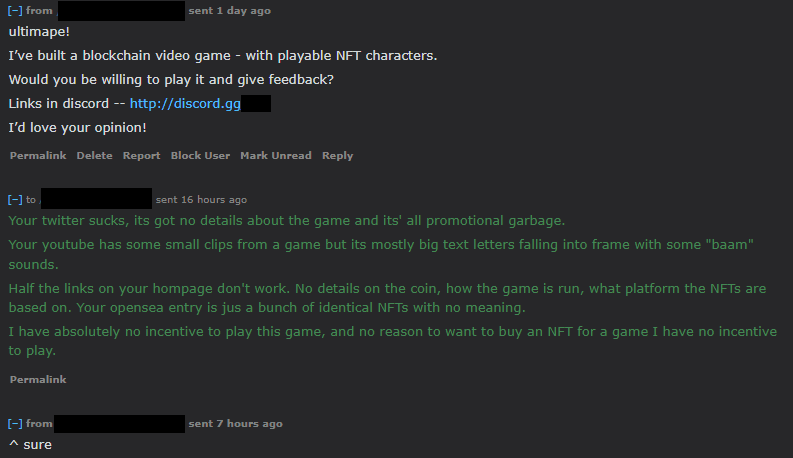
Task: Click the '^ sure' message text
Action: click(x=30, y=444)
